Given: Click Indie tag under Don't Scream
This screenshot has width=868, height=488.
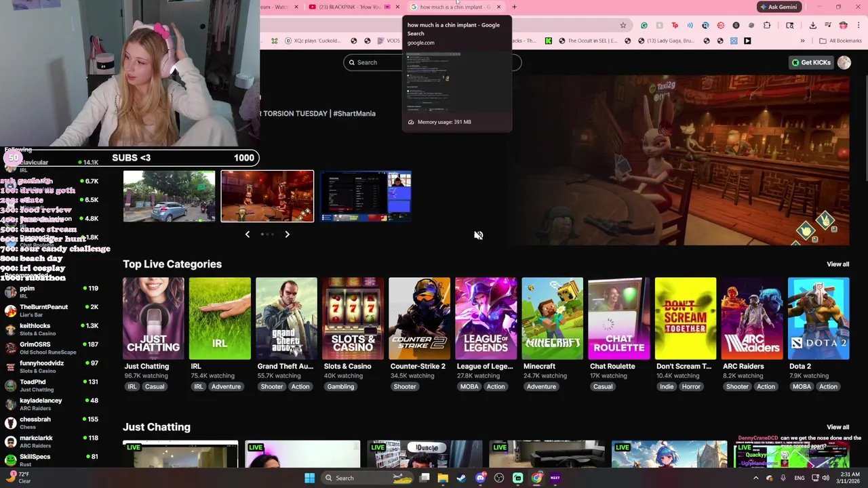Looking at the screenshot, I should pyautogui.click(x=667, y=386).
